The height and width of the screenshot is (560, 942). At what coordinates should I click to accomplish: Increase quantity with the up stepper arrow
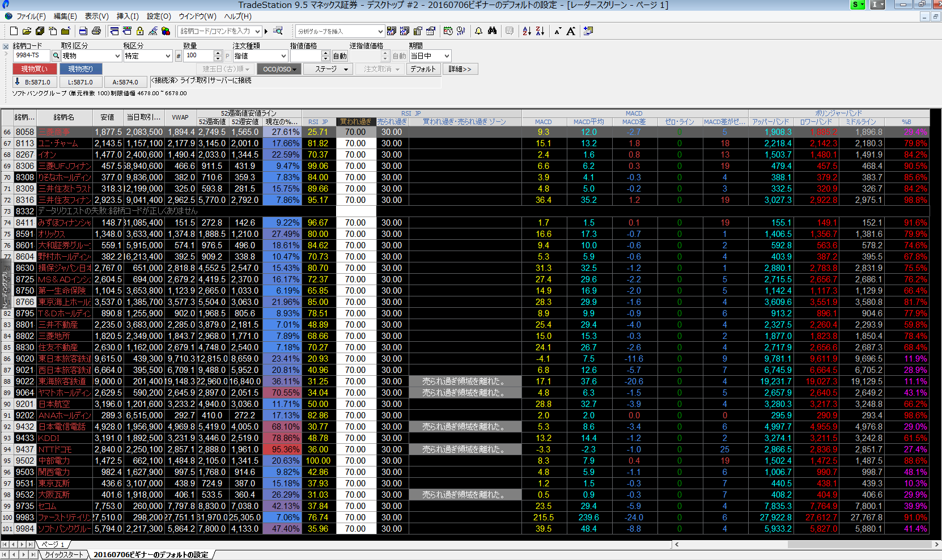point(218,53)
